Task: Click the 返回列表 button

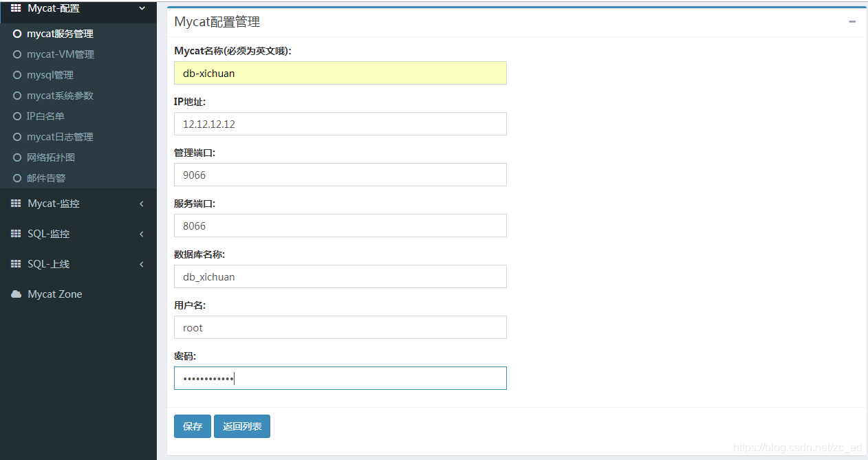Action: pos(242,426)
